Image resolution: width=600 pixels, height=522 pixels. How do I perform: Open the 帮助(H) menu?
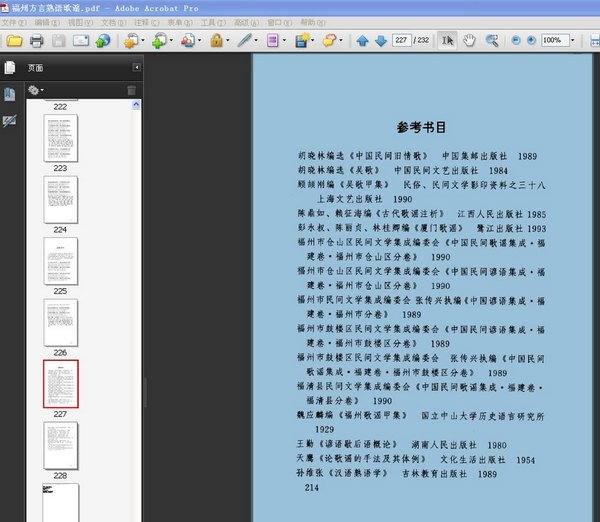coord(313,23)
